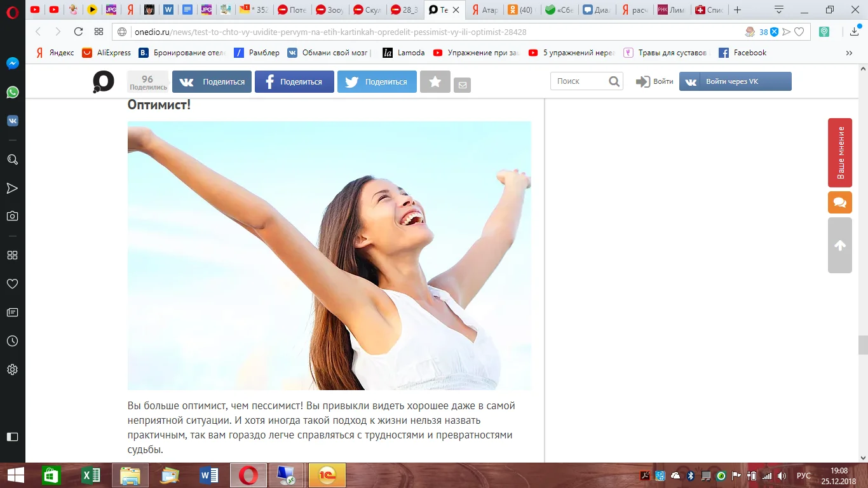Open the tab list menu in title bar

pyautogui.click(x=779, y=10)
